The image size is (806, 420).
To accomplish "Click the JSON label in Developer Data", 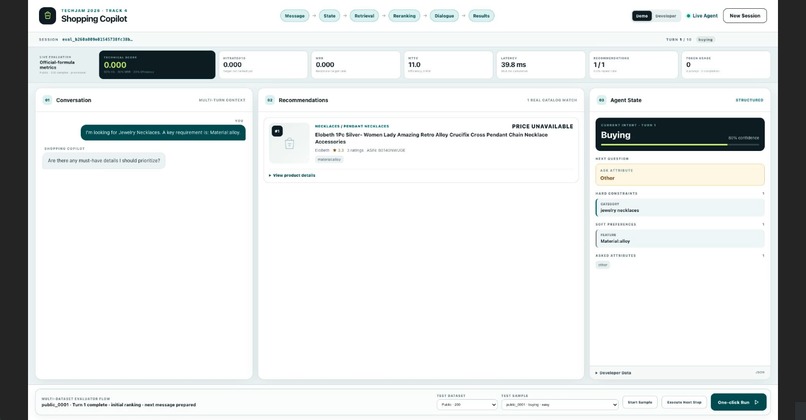I will 760,373.
